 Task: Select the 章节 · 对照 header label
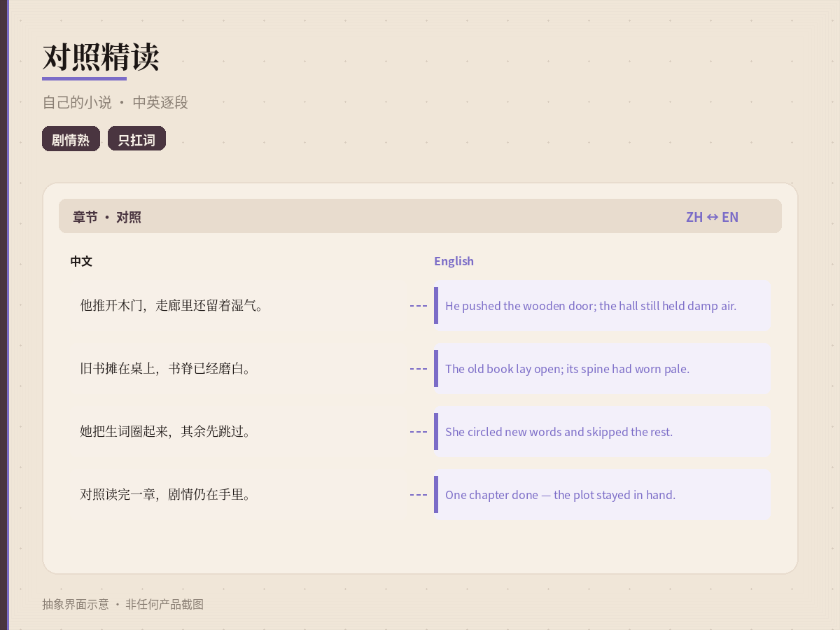tap(107, 217)
